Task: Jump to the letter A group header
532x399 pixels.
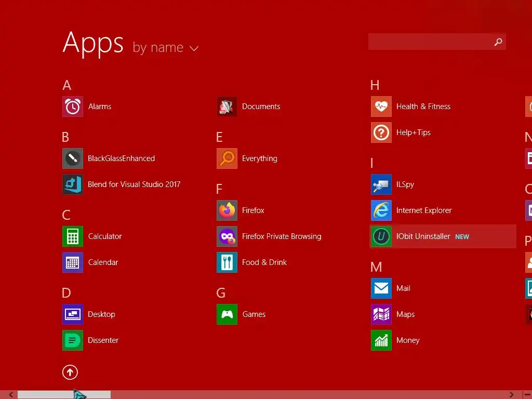Action: click(x=67, y=85)
